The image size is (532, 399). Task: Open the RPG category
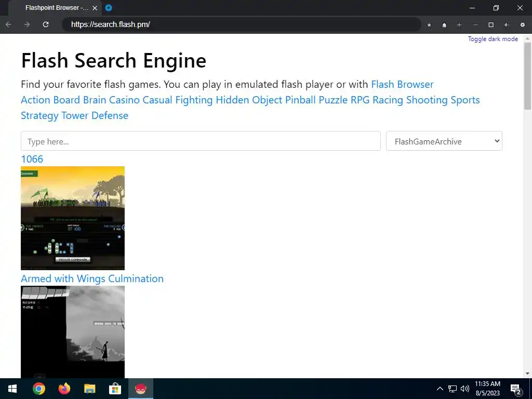click(x=360, y=100)
